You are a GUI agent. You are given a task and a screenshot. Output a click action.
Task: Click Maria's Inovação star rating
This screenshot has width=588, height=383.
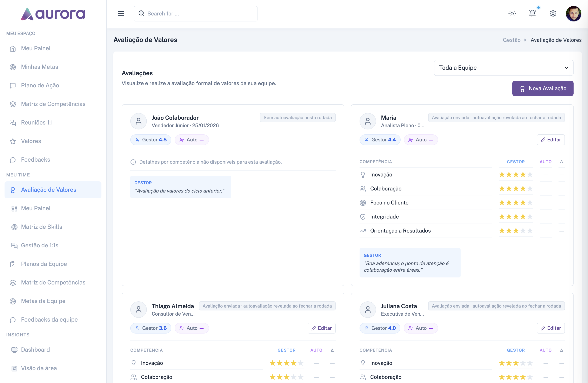[516, 175]
